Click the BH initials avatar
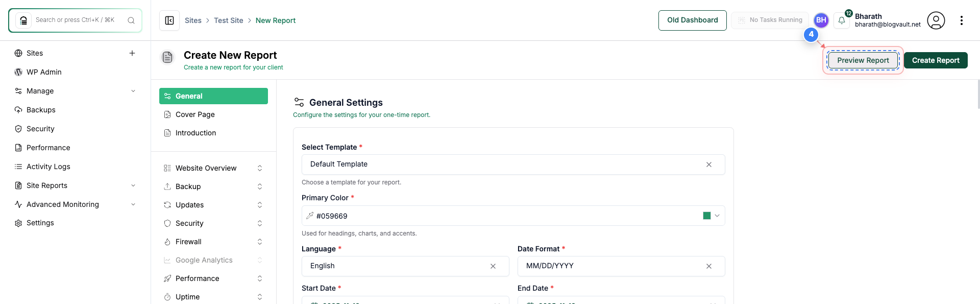 tap(821, 20)
